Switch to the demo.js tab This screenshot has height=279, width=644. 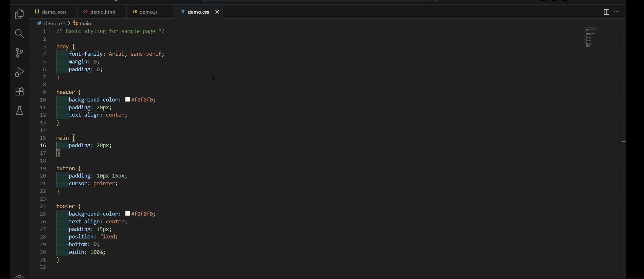145,12
